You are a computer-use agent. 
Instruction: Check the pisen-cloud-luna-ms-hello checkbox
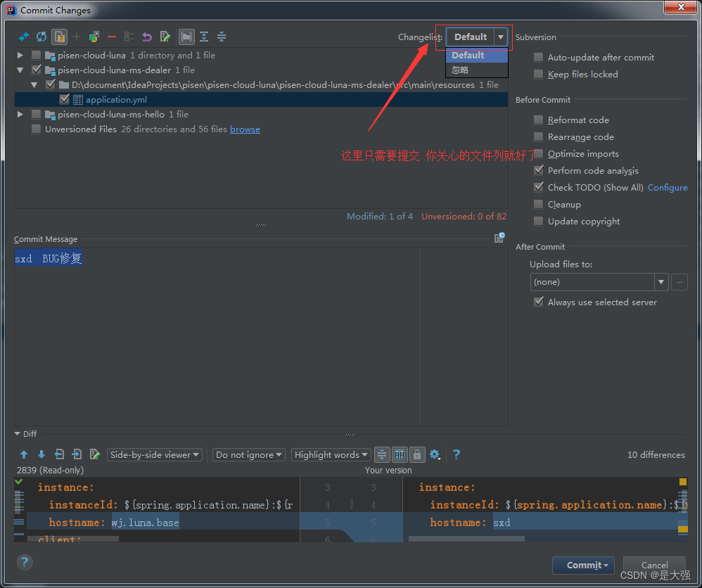point(37,114)
